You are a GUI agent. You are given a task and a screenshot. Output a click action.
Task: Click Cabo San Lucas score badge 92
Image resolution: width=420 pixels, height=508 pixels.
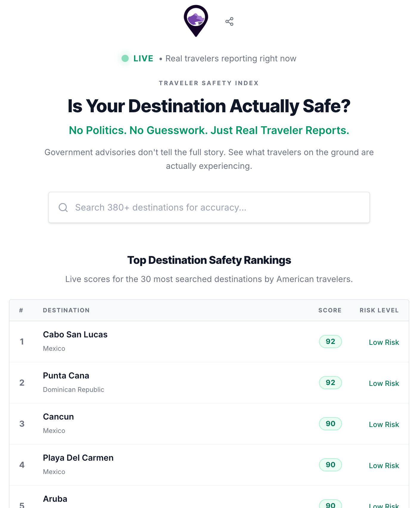coord(330,342)
